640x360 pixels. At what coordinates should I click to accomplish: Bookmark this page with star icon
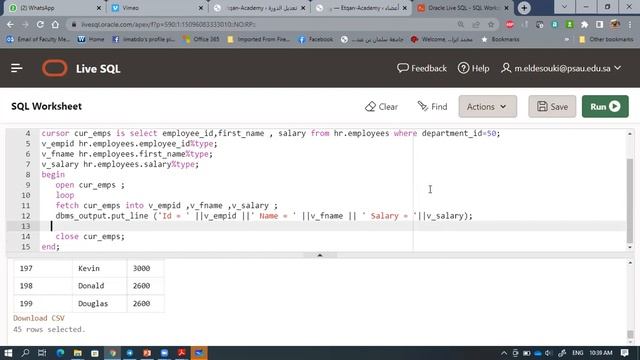click(491, 24)
